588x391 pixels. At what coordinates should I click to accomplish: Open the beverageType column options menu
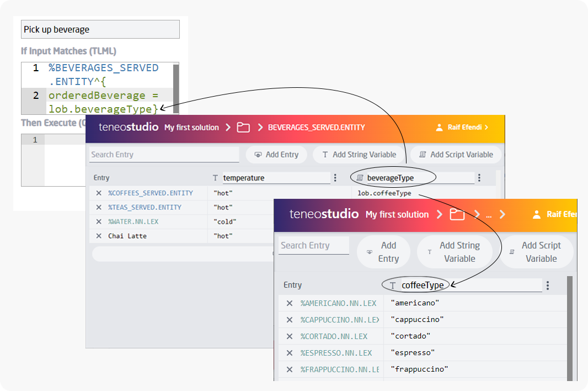coord(479,178)
